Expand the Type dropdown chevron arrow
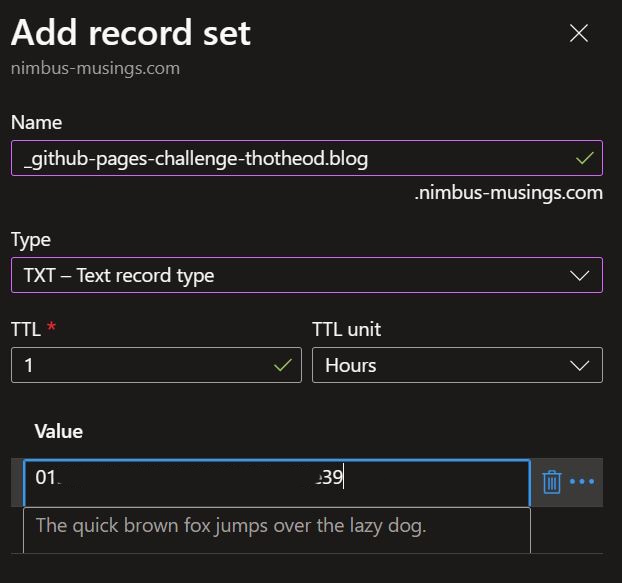Screen dimensions: 622x583 tap(578, 275)
